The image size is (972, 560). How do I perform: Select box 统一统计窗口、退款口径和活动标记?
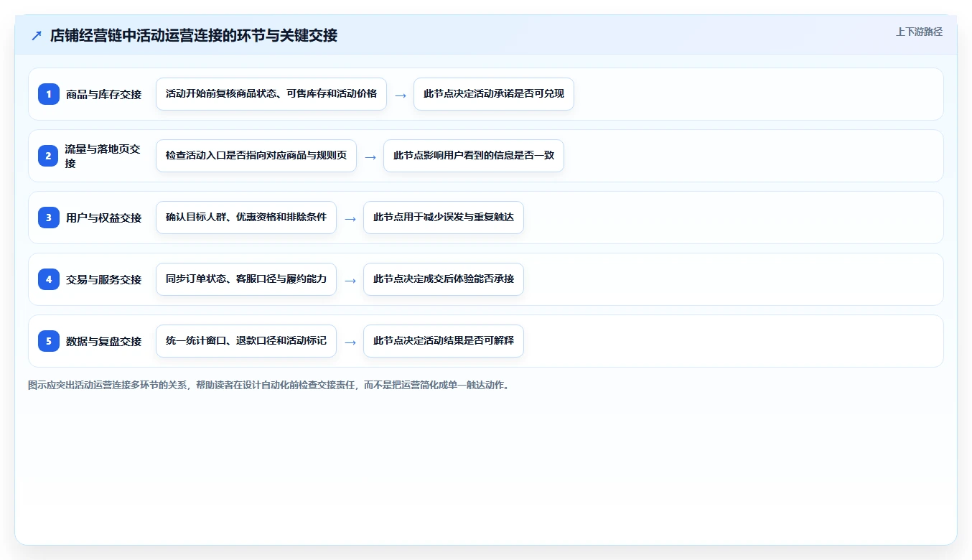(x=246, y=341)
